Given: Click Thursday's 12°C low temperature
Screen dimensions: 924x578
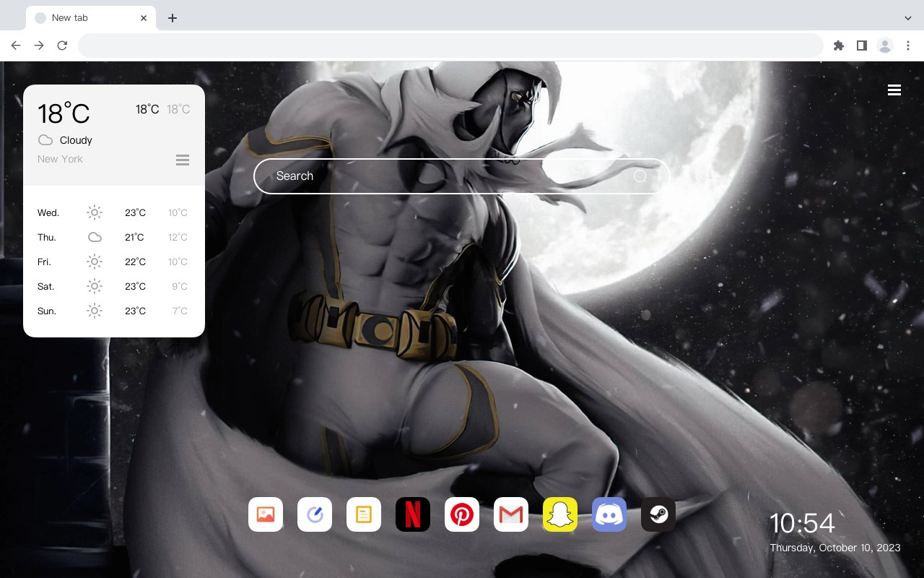Looking at the screenshot, I should coord(178,237).
